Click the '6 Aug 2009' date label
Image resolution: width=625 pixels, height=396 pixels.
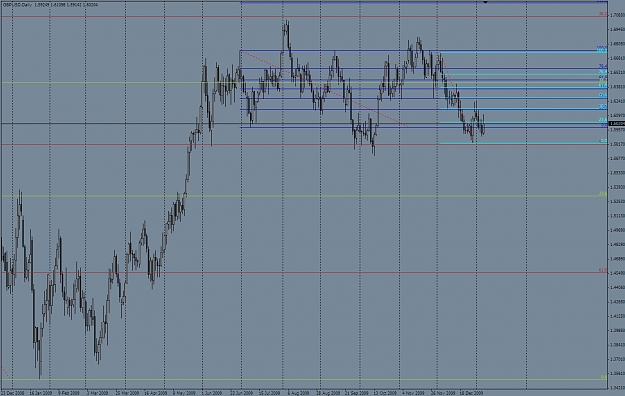(x=298, y=393)
